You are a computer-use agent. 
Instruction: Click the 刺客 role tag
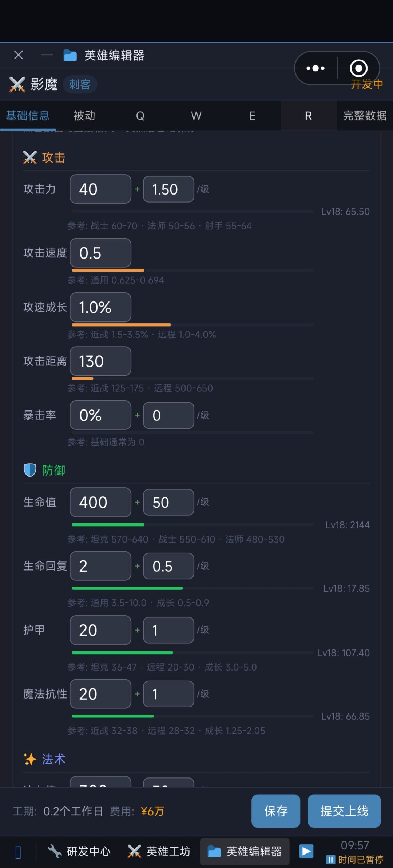[80, 84]
